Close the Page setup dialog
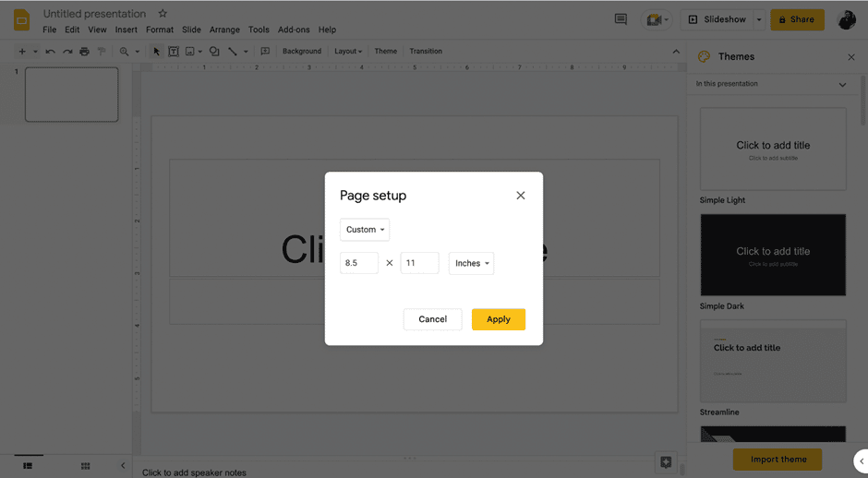 click(x=521, y=196)
